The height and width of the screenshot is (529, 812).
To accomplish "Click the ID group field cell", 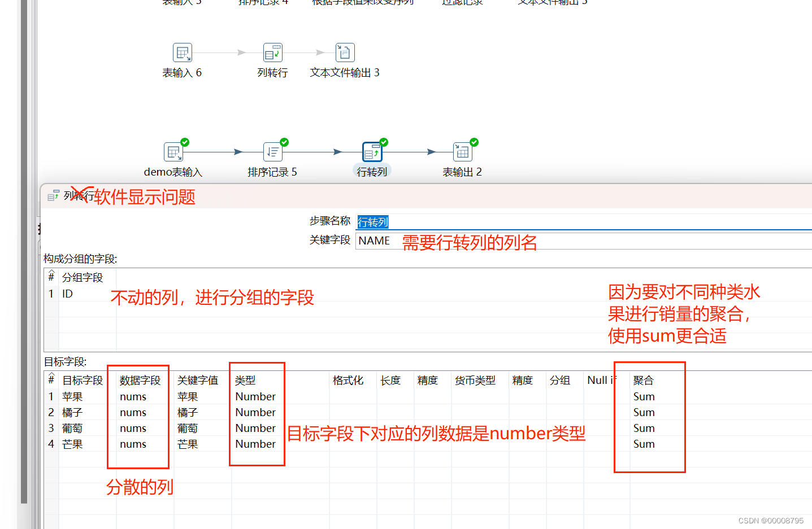I will click(88, 294).
